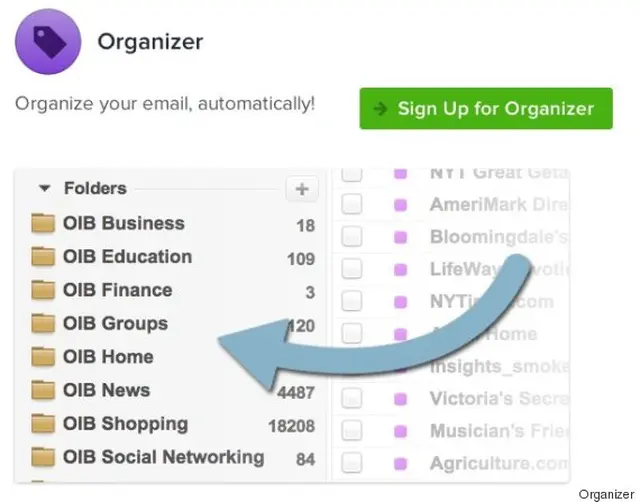
Task: Open the OIB News folder
Action: coord(107,390)
